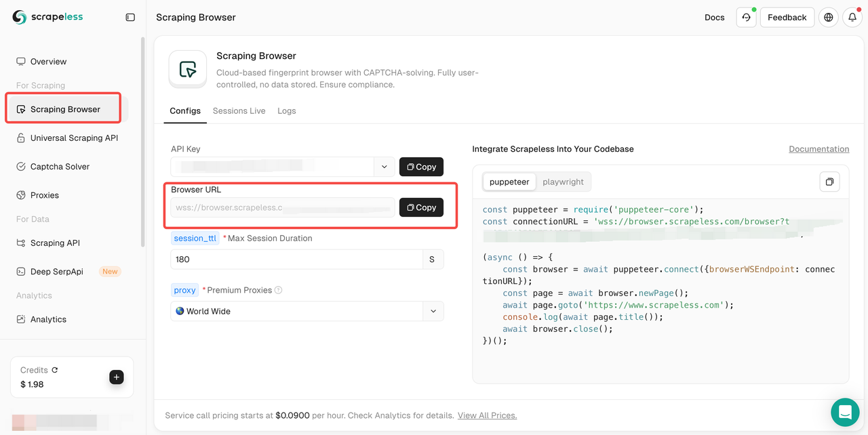868x435 pixels.
Task: Click the session_ttl tag
Action: [195, 239]
